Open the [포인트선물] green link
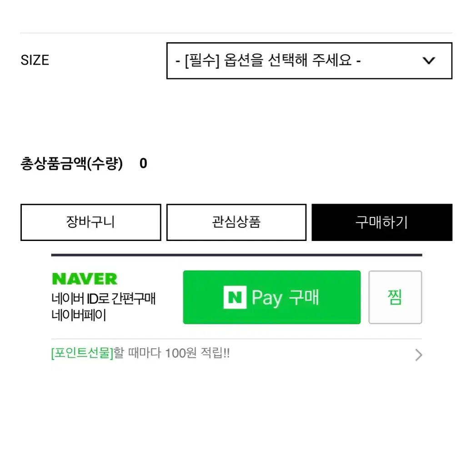Viewport: 476px width, 476px height. pos(82,353)
